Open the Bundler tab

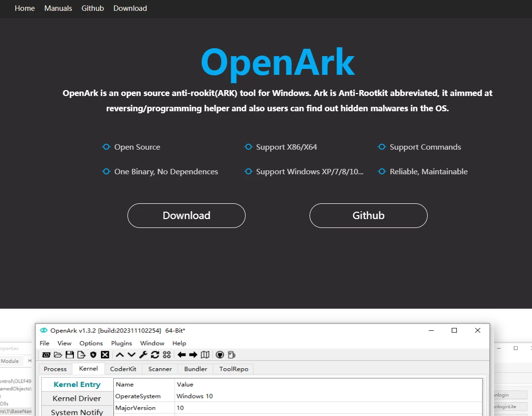click(195, 369)
